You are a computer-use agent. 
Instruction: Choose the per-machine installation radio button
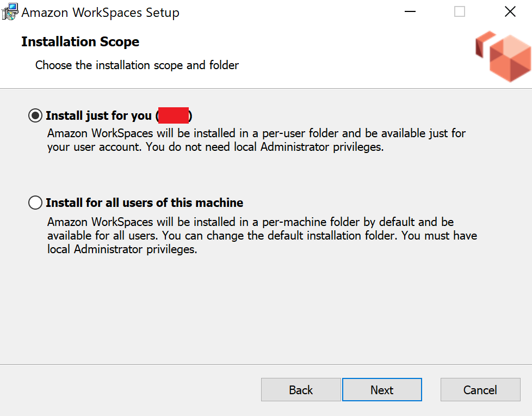[x=35, y=202]
